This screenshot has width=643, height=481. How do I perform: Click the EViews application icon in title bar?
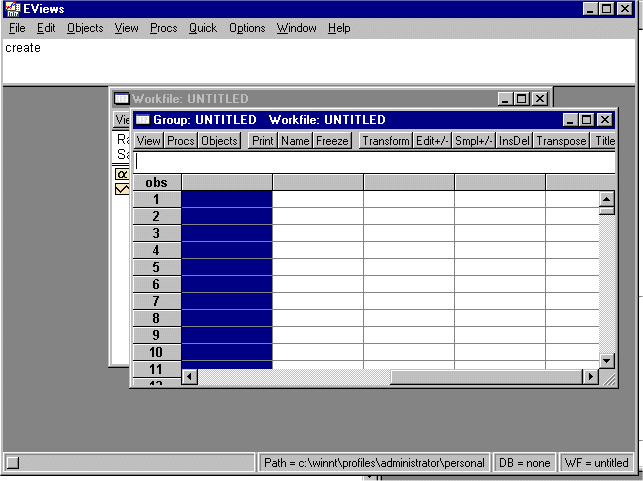(x=11, y=9)
